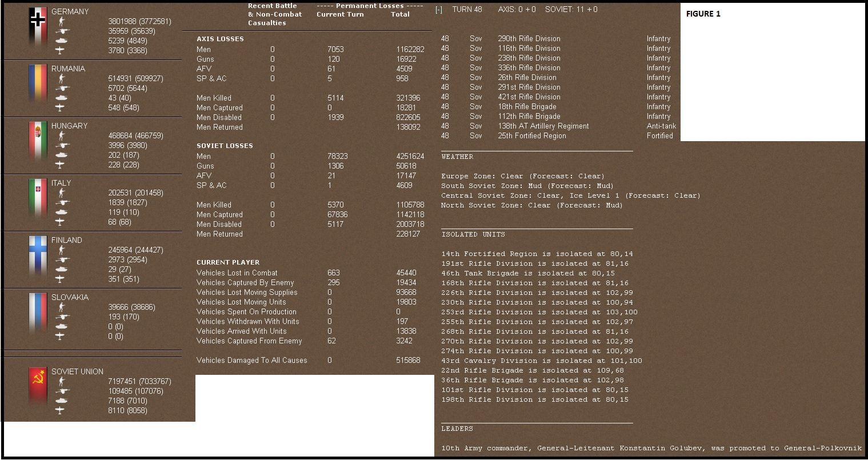Click Soviet manpower value 7197451 (7033767)
The width and height of the screenshot is (868, 460).
[x=139, y=382]
